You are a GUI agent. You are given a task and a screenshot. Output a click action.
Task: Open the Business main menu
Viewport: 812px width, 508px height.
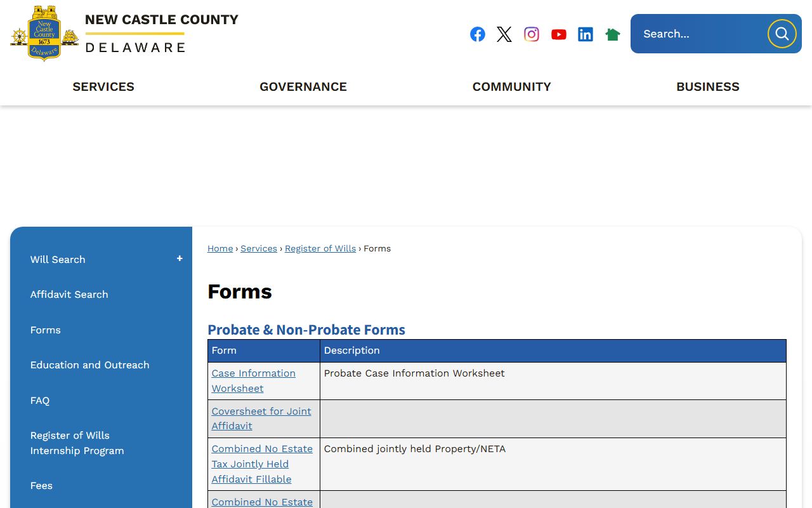point(708,86)
